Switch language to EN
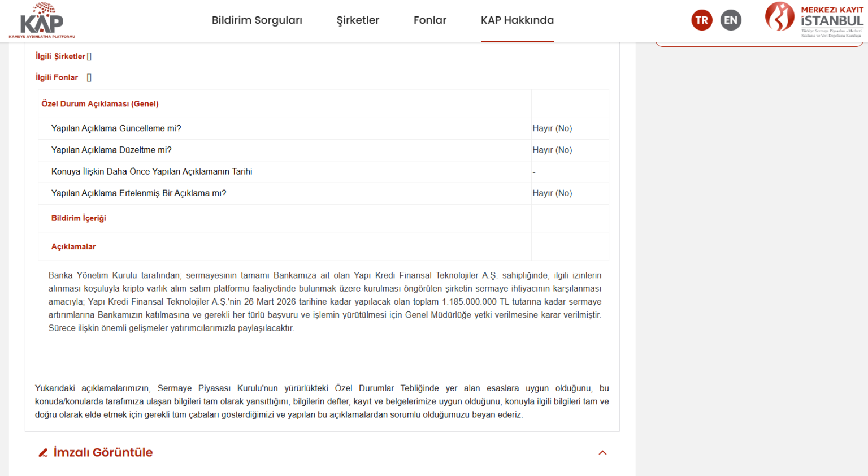The height and width of the screenshot is (476, 868). coord(731,20)
